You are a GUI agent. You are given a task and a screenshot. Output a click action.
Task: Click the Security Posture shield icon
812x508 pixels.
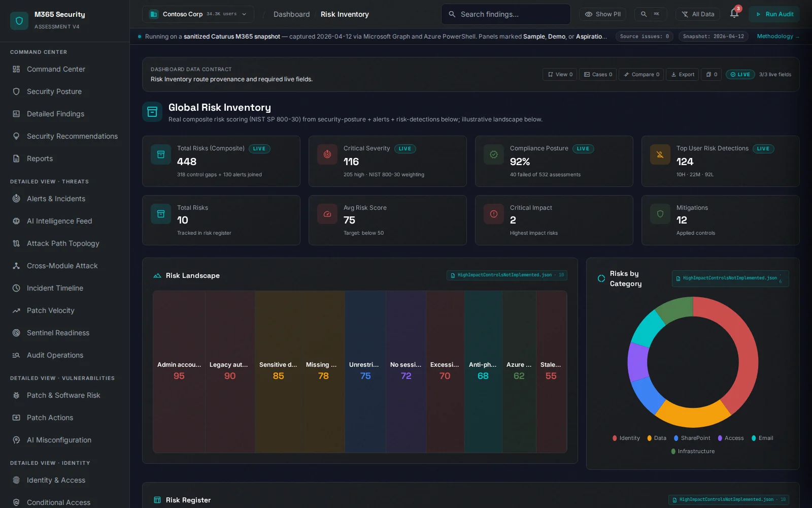(x=16, y=91)
